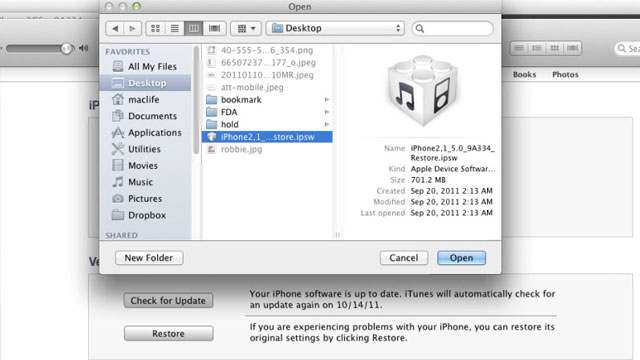Go back with the left arrow button

pyautogui.click(x=115, y=28)
